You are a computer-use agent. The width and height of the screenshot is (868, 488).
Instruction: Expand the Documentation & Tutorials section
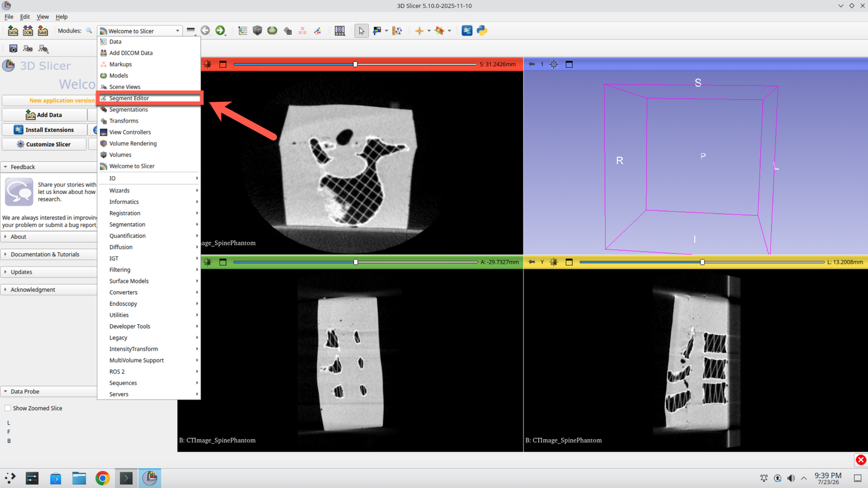(x=49, y=254)
